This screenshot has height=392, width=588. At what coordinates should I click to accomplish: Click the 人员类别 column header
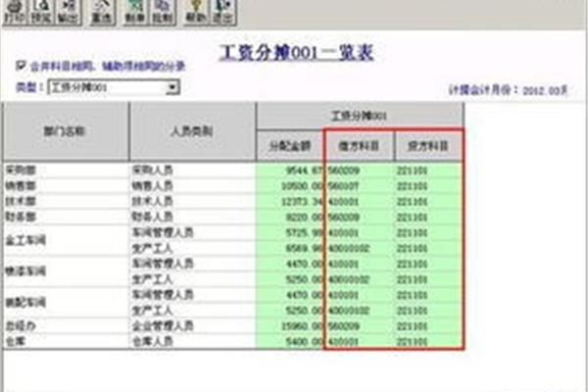coord(192,131)
